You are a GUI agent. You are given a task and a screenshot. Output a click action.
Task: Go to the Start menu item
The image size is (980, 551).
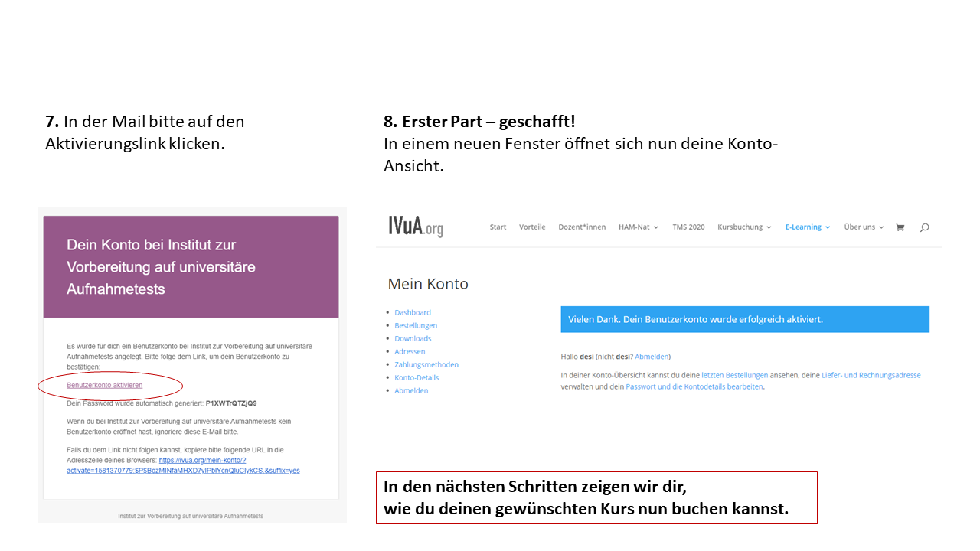click(498, 227)
